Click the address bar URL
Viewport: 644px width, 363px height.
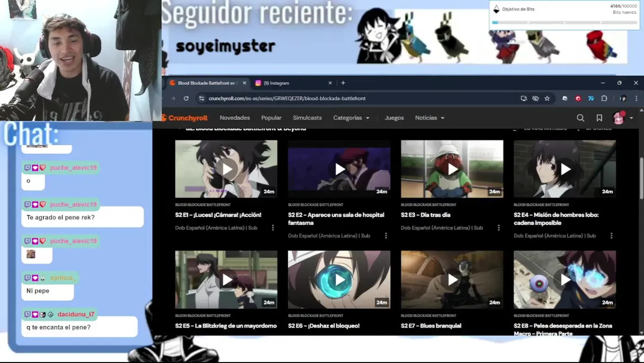[287, 98]
